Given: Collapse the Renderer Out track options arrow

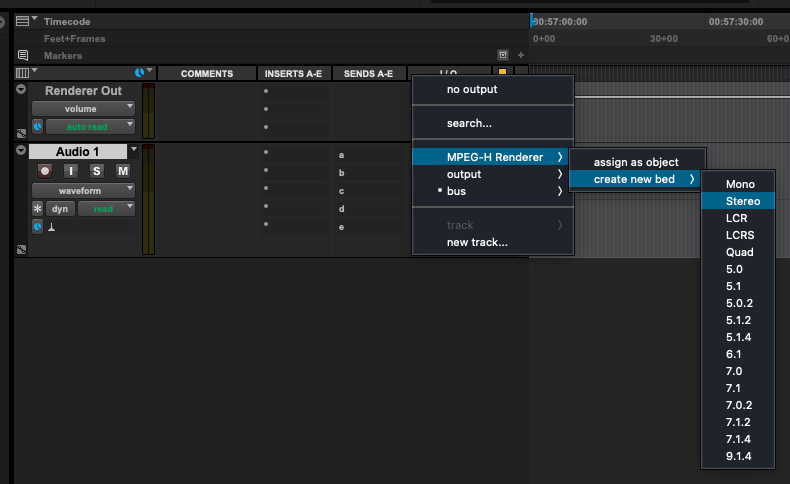Looking at the screenshot, I should click(x=21, y=89).
